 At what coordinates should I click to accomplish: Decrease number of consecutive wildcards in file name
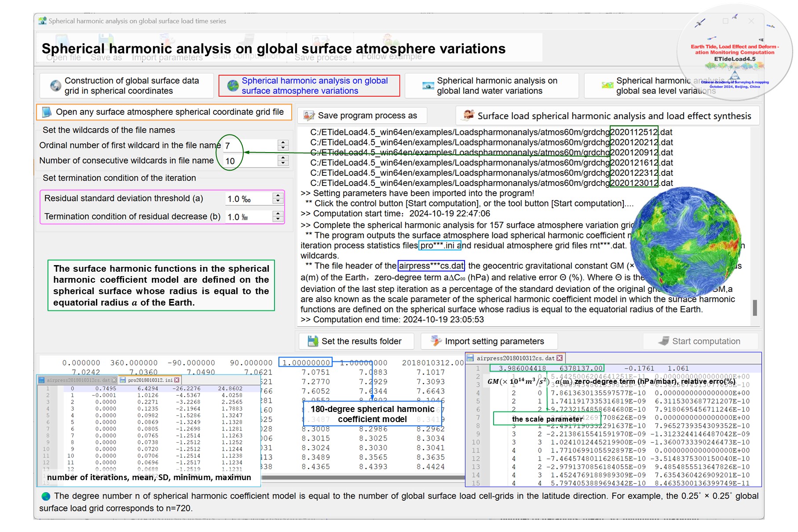pos(283,164)
